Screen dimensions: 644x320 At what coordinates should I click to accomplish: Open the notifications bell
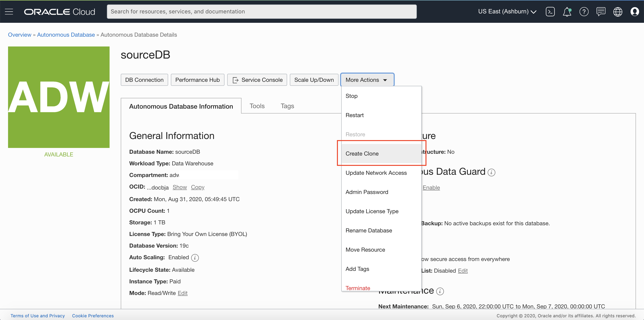(567, 11)
